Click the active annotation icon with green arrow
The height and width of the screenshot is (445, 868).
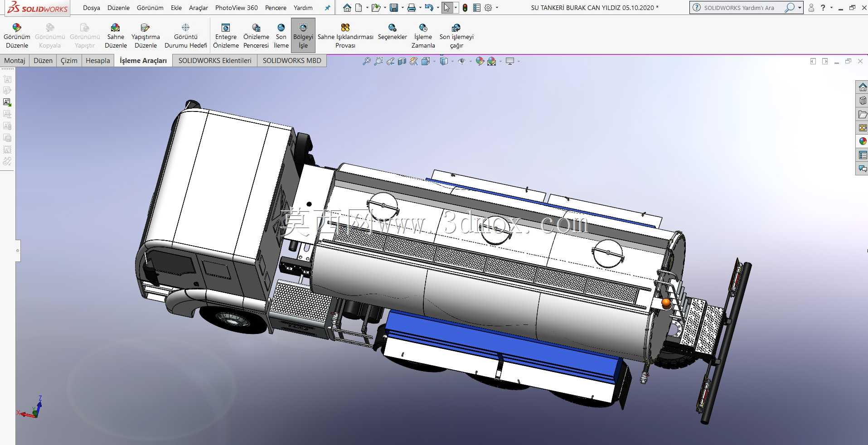point(7,102)
